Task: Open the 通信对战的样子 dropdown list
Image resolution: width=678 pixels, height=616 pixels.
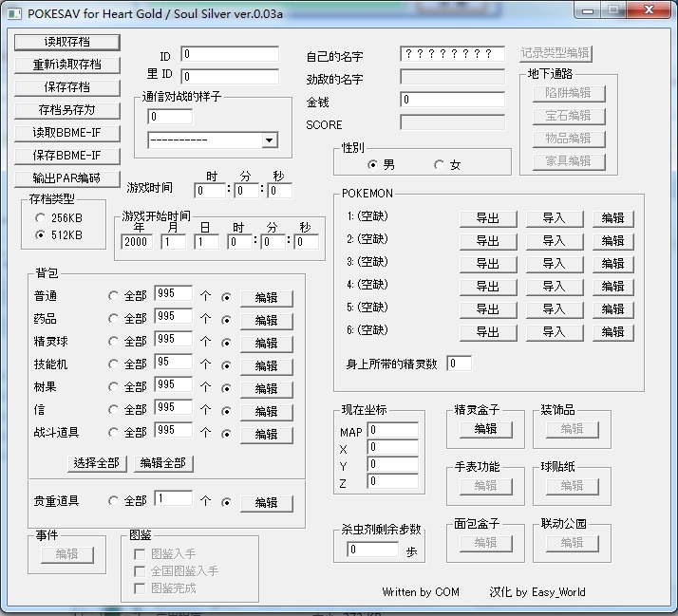Action: pyautogui.click(x=270, y=140)
